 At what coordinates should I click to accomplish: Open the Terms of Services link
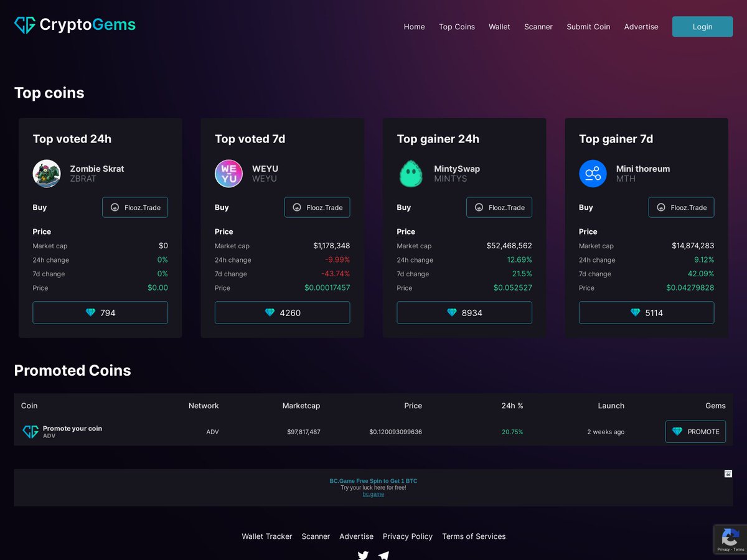click(x=474, y=536)
